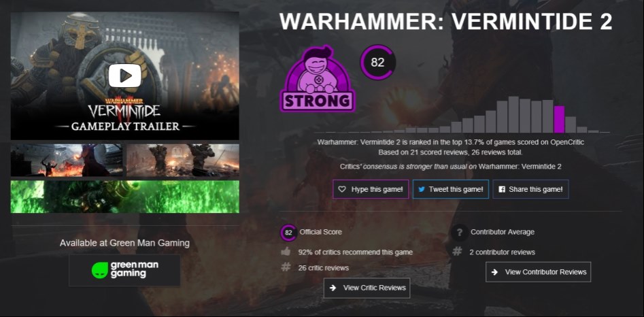Click the small 82 Official Score circle
Screen dimensions: 644x317
point(288,233)
